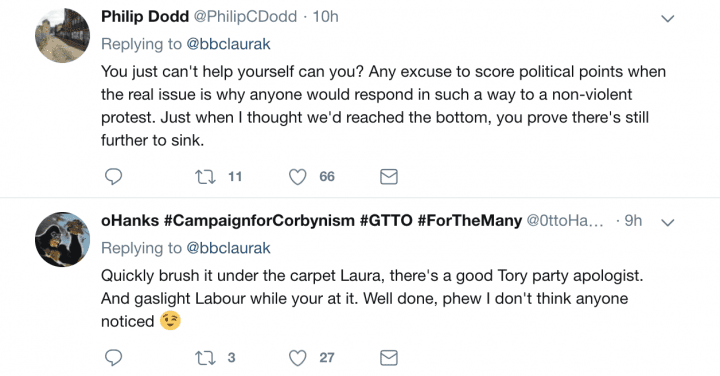The height and width of the screenshot is (376, 720).
Task: Like Philip Dodd's tweet
Action: 297,177
